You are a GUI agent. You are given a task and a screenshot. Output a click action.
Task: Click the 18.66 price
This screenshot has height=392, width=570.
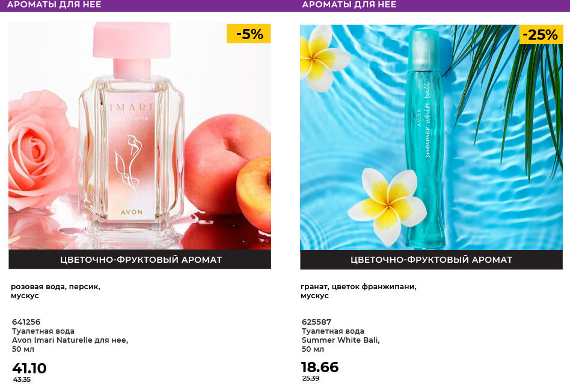(320, 367)
